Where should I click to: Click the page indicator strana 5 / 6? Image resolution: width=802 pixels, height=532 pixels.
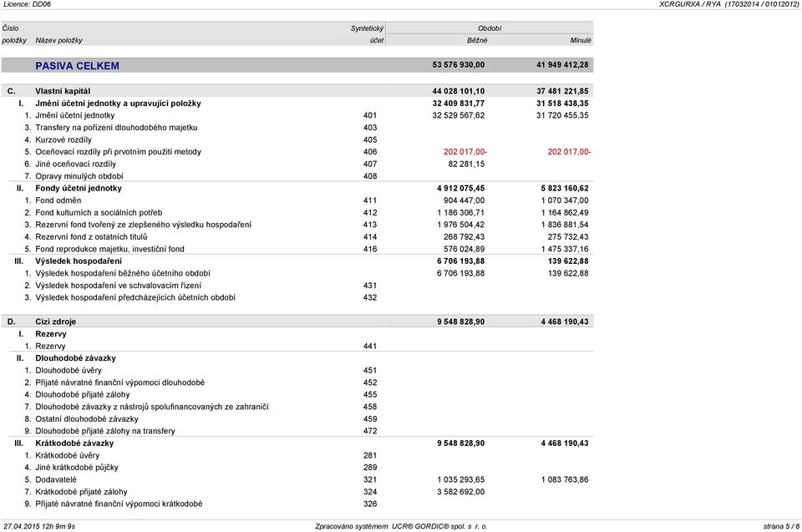[x=781, y=526]
